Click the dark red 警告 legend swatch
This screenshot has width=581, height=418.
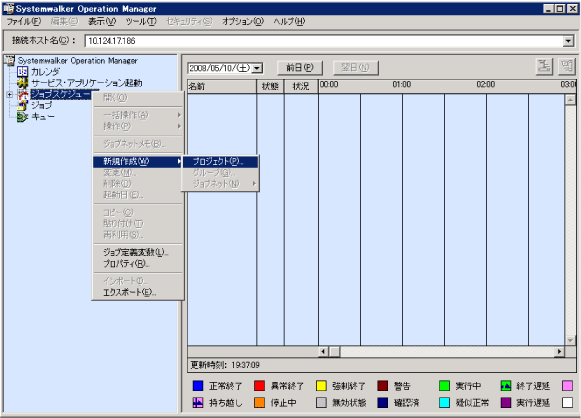[x=382, y=386]
